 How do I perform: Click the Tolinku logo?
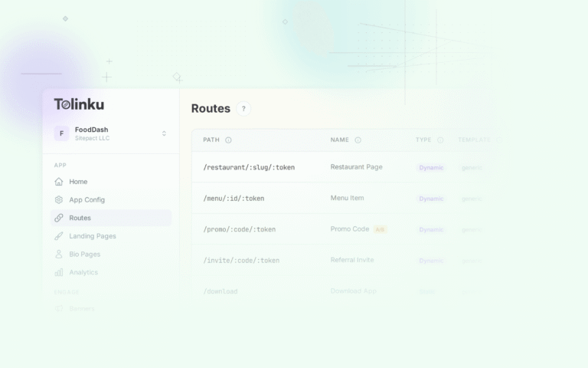point(79,104)
